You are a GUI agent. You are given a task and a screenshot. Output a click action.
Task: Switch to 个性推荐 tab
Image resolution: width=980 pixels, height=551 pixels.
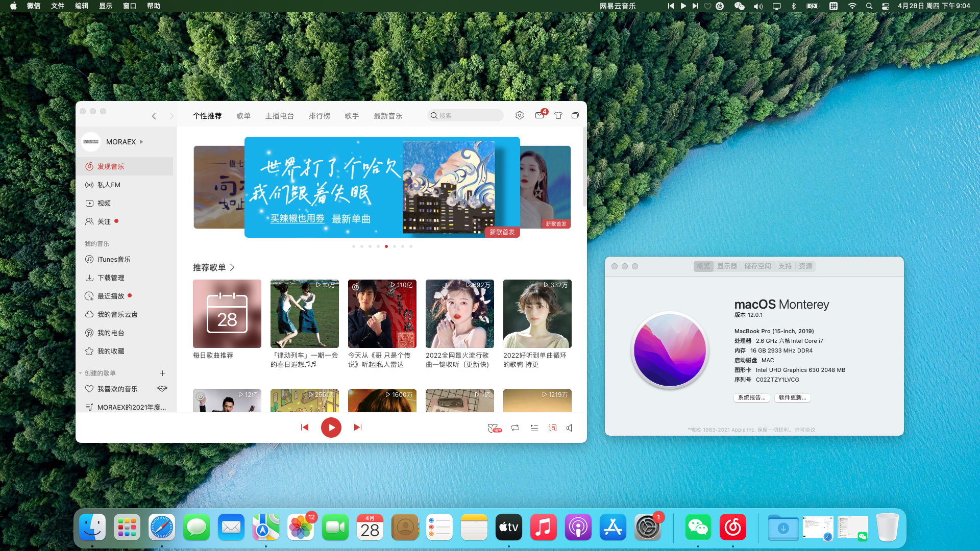point(207,116)
